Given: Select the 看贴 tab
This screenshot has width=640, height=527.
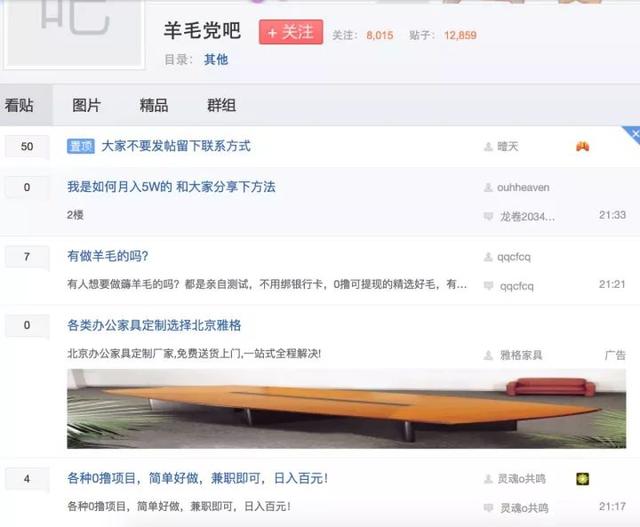Looking at the screenshot, I should (x=19, y=105).
